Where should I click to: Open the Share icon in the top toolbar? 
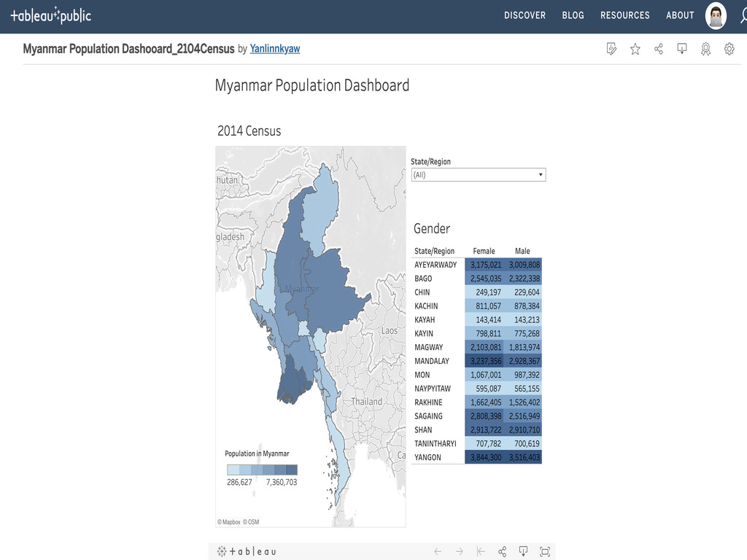click(658, 49)
